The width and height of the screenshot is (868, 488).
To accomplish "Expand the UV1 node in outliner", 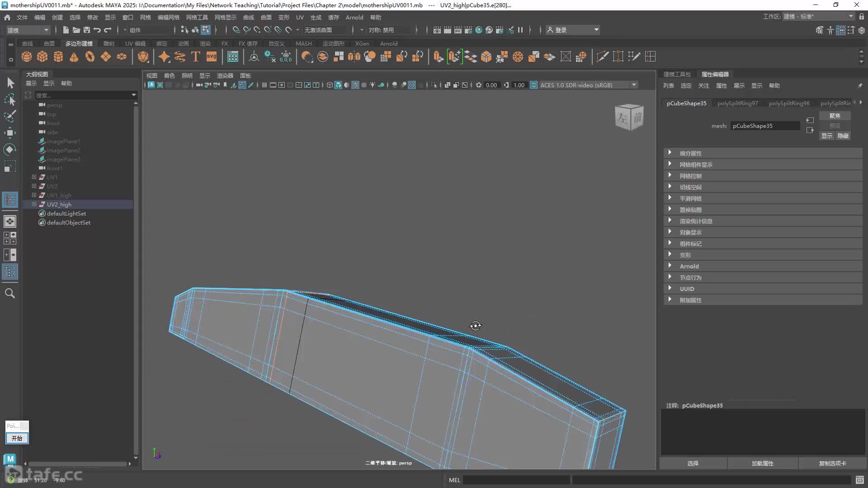I will tap(34, 177).
